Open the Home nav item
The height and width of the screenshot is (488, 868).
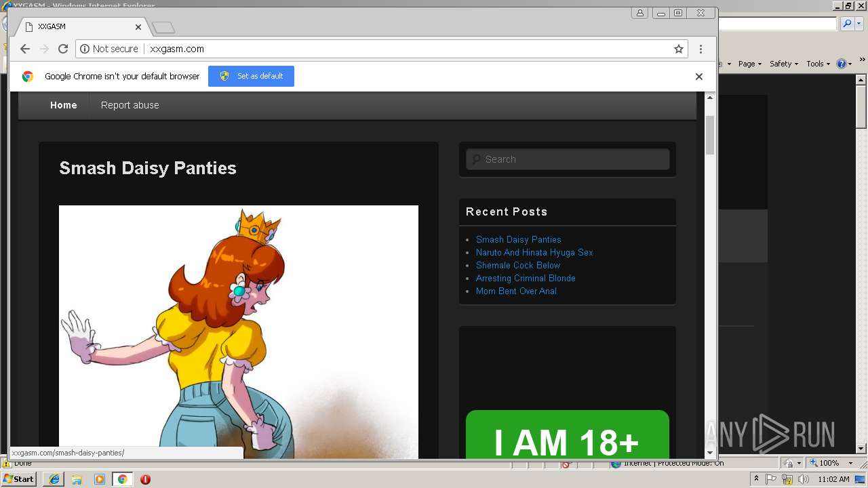coord(64,105)
